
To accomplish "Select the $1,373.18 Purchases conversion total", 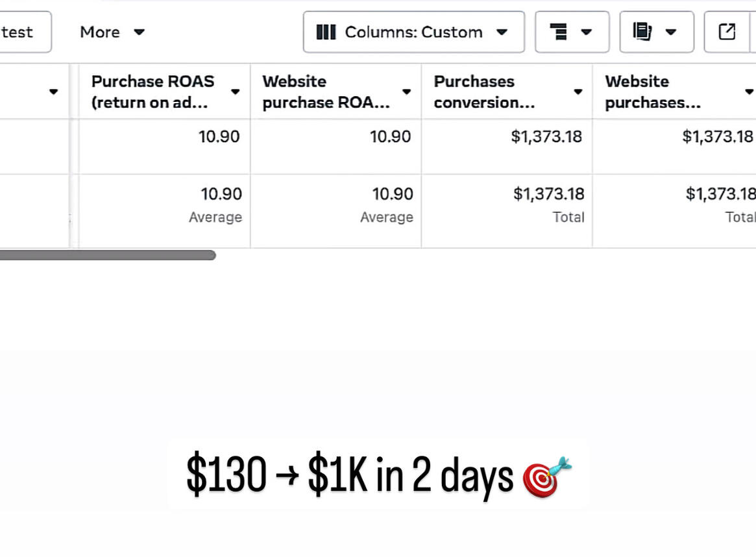I will tap(549, 194).
